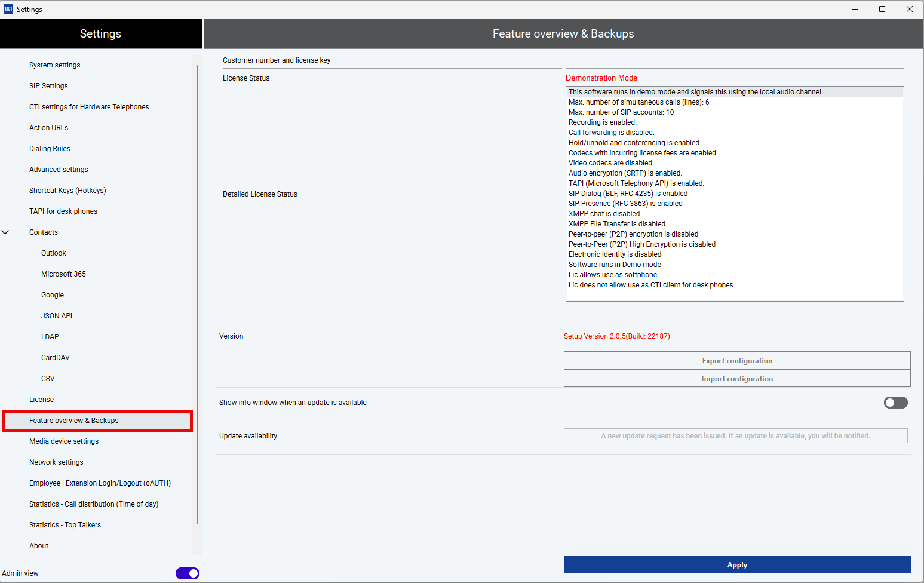Click Export configuration button

[736, 361]
